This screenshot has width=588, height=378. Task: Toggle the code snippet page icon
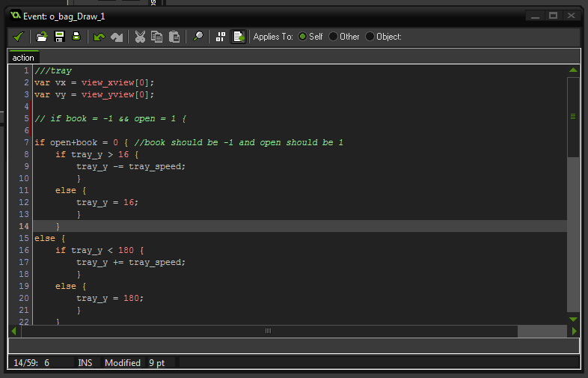[x=239, y=37]
